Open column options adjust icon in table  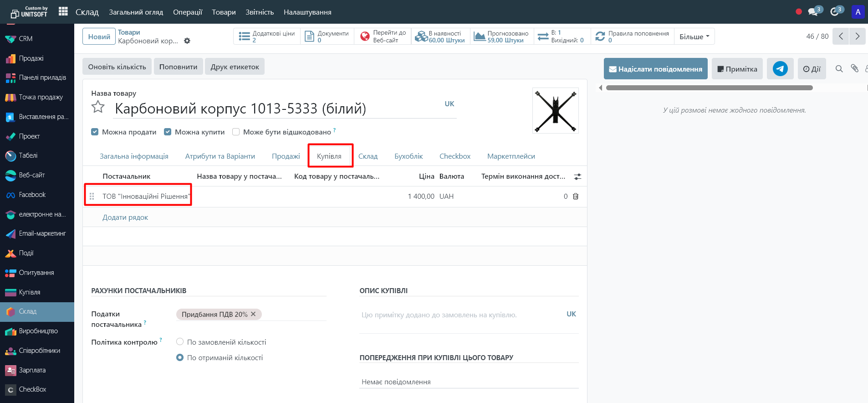[577, 176]
